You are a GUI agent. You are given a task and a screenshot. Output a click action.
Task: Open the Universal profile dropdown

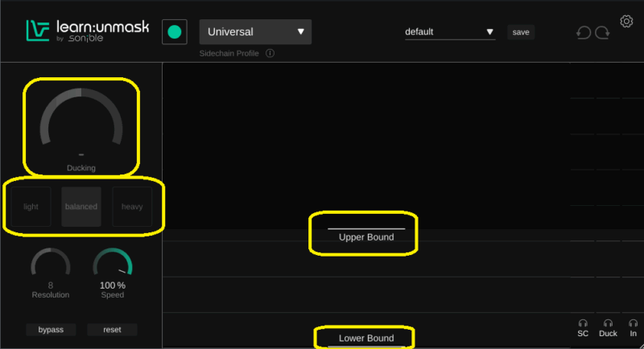tap(255, 32)
